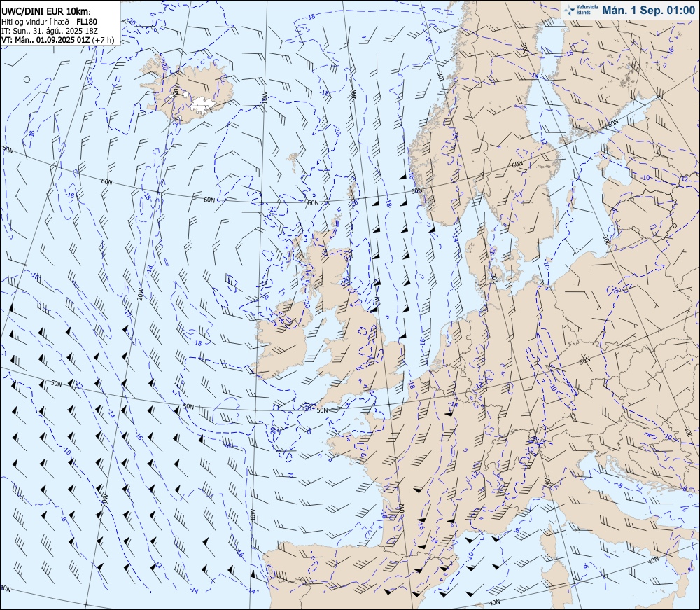Click the '20W' longitude label on Iceland

(x=176, y=91)
